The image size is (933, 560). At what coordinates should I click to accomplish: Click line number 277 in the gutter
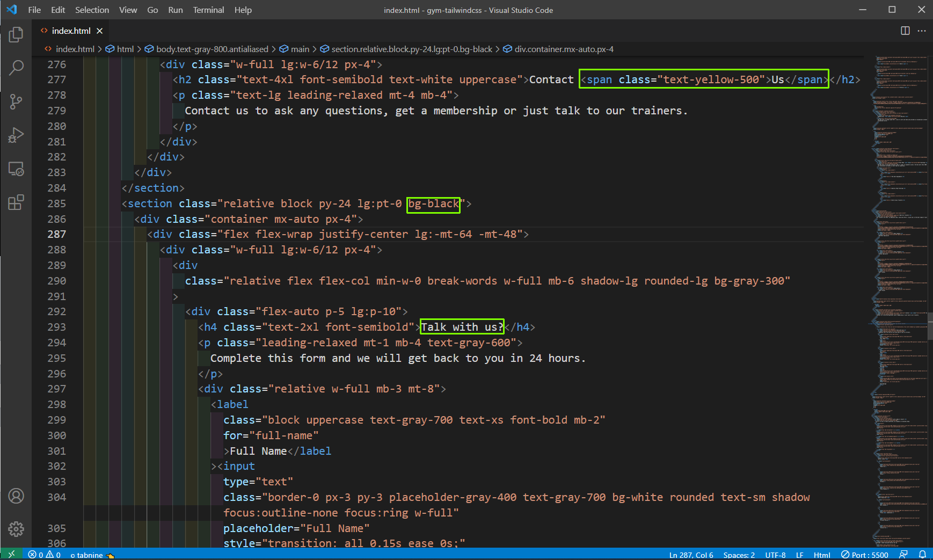coord(56,79)
